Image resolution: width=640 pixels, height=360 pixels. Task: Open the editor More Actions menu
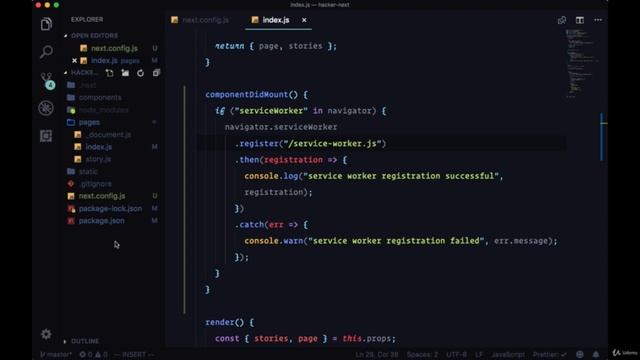[598, 20]
